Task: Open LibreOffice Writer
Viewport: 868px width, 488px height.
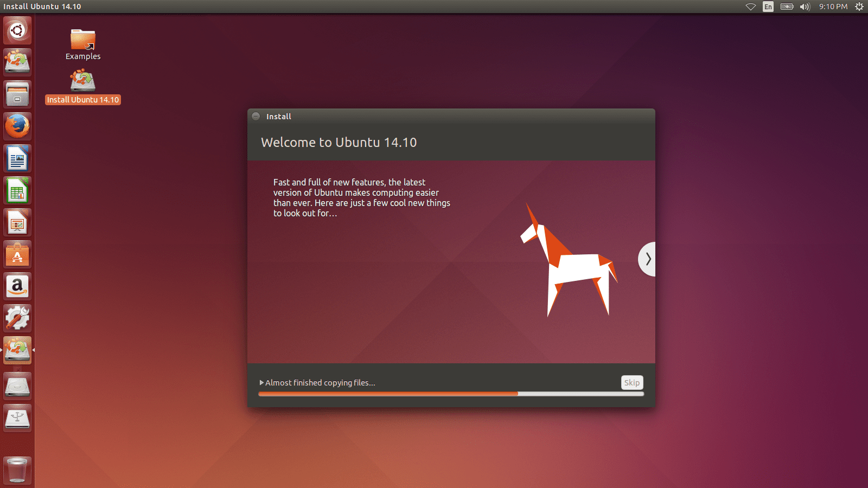Action: (x=17, y=158)
